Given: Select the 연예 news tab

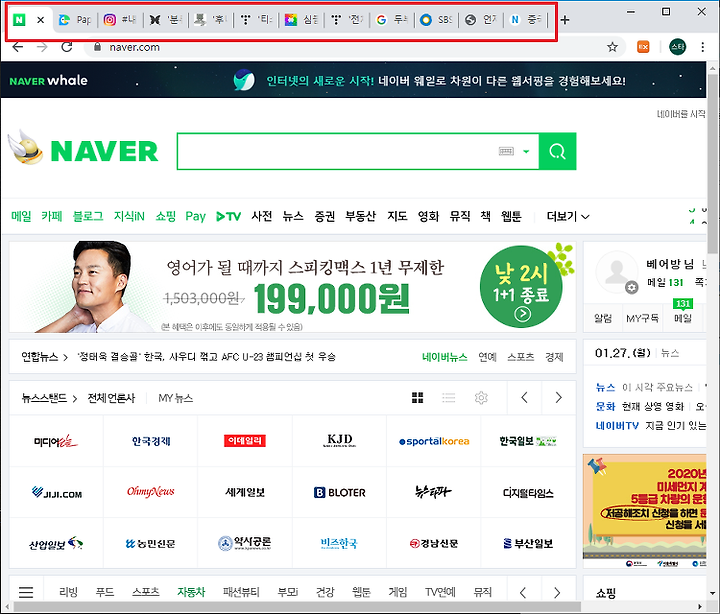Looking at the screenshot, I should pos(487,357).
